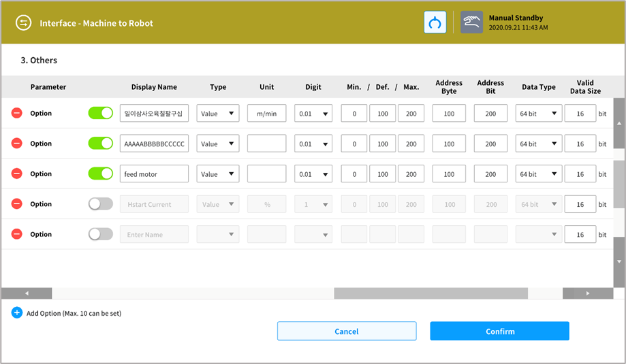Open the Type dropdown in the first row
The width and height of the screenshot is (626, 364).
pyautogui.click(x=217, y=114)
